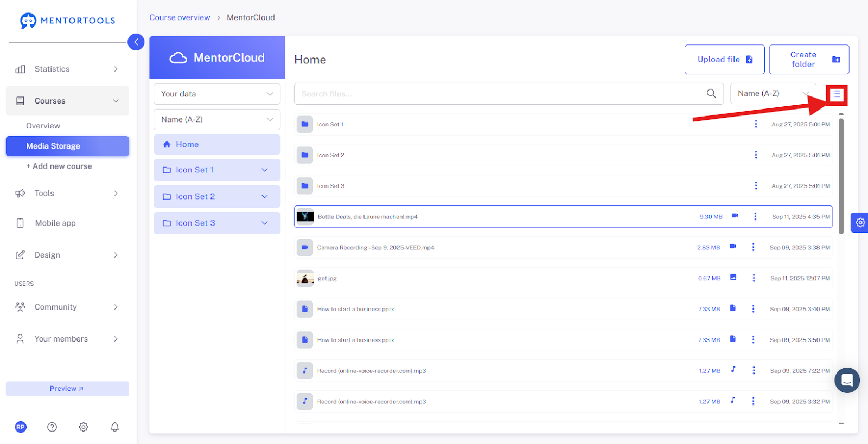Expand the Tools menu
The width and height of the screenshot is (868, 444).
pyautogui.click(x=67, y=193)
